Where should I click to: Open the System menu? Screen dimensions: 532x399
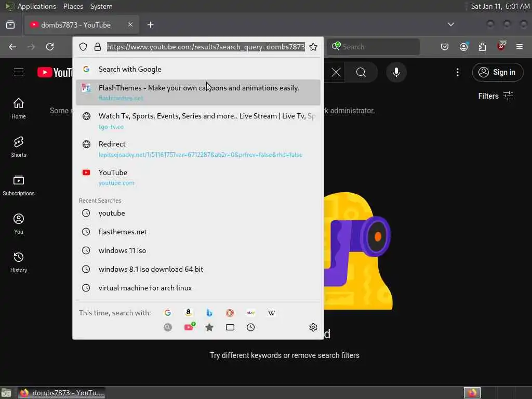[x=101, y=6]
